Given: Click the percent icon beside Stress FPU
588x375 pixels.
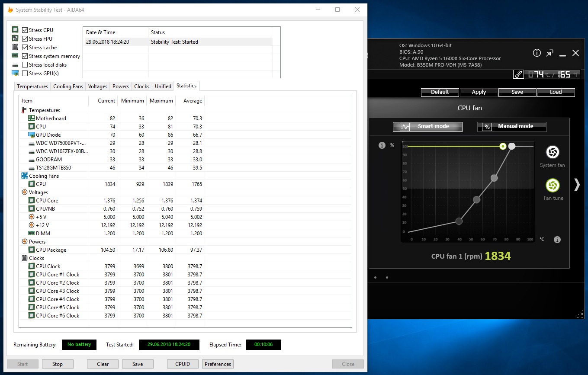Looking at the screenshot, I should pyautogui.click(x=15, y=38).
